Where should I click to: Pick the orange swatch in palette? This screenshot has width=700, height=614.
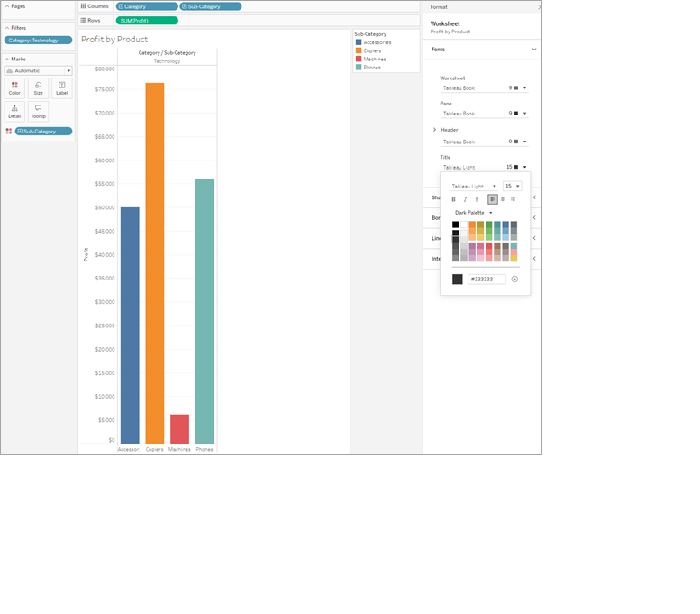point(472,225)
